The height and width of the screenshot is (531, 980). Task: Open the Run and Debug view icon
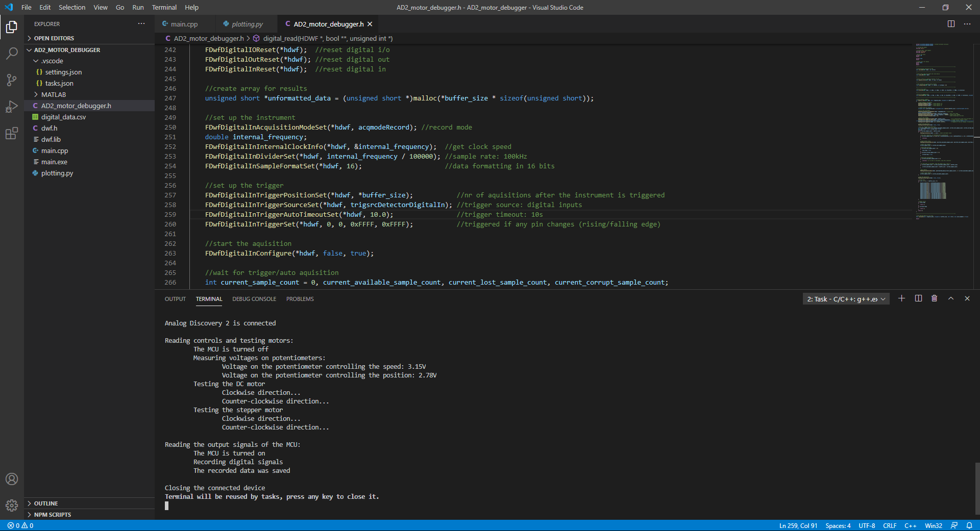click(12, 107)
